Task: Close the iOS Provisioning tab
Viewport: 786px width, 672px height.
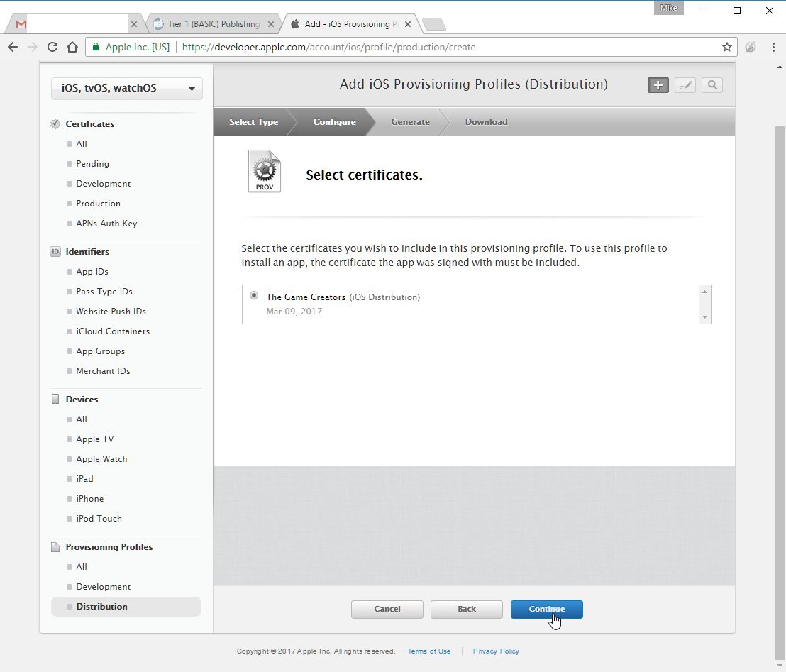Action: coord(408,24)
